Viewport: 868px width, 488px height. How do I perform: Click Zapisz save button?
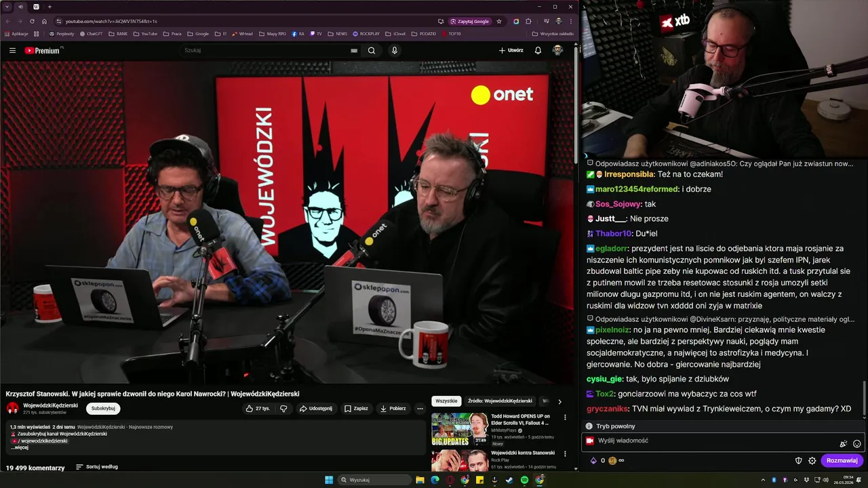tap(356, 409)
